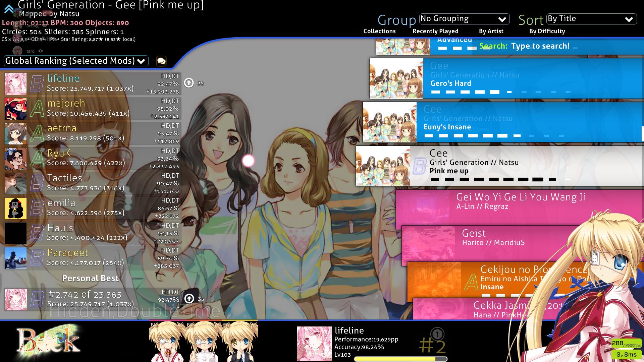Click the Pink me up difficulty star bar
Screen dimensions: 644x362
[500, 180]
